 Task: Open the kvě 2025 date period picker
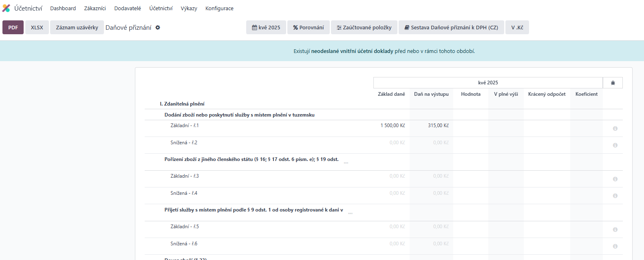point(266,28)
